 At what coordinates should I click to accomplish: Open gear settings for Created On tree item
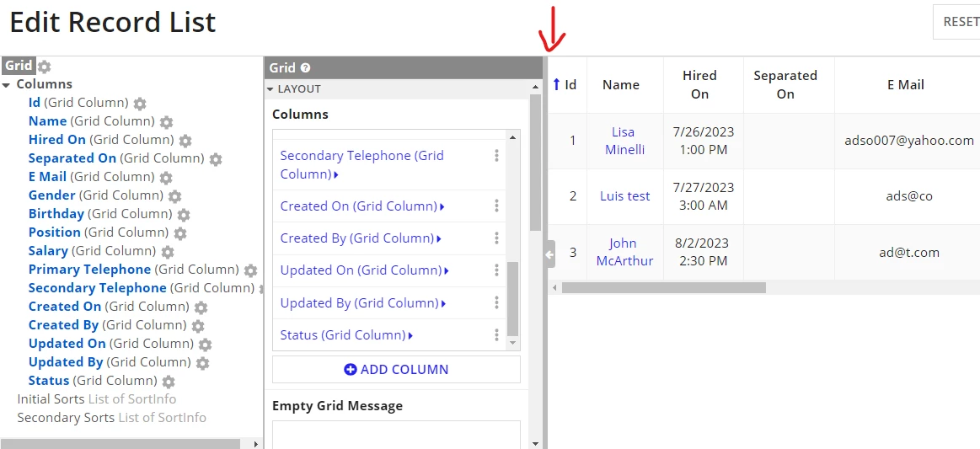pyautogui.click(x=201, y=307)
